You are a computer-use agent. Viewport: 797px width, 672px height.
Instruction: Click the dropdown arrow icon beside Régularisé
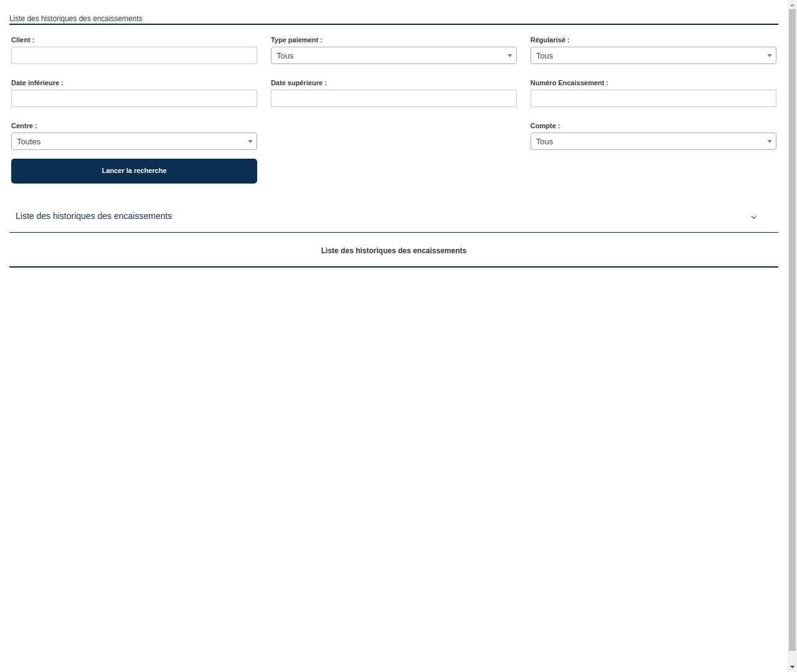[x=770, y=55]
